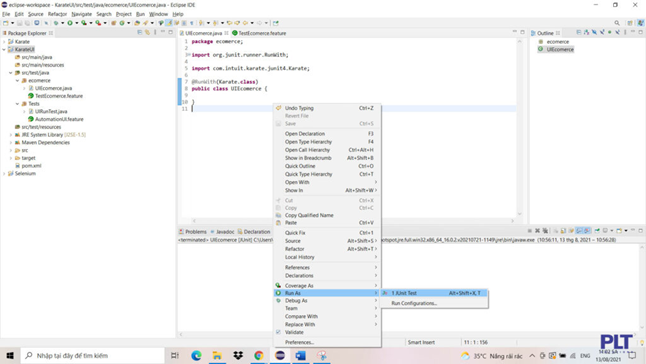Image resolution: width=646 pixels, height=364 pixels.
Task: Toggle Word Wrap in Console toolbar
Action: [x=571, y=231]
